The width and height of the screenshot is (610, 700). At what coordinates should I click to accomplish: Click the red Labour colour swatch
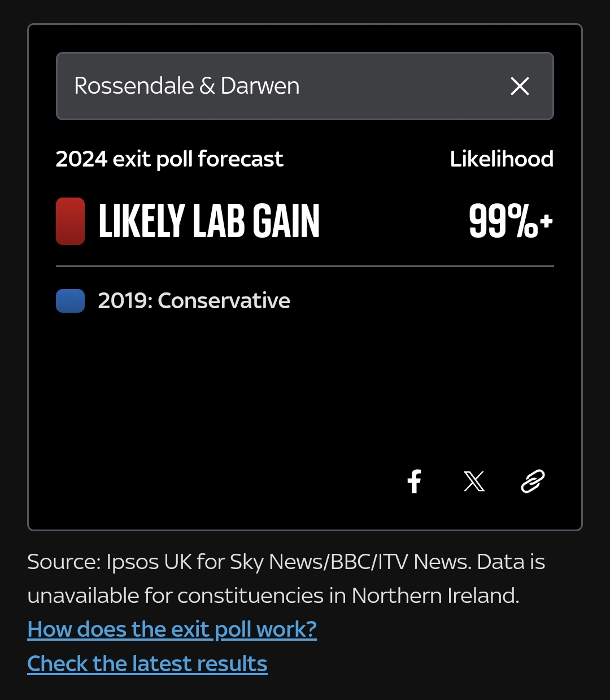point(70,221)
